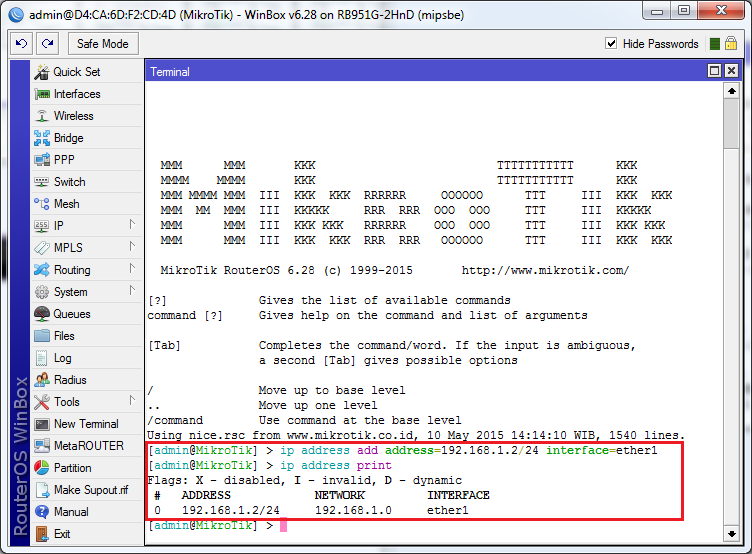Image resolution: width=752 pixels, height=554 pixels.
Task: Toggle the Hide Passwords checkbox
Action: click(611, 44)
